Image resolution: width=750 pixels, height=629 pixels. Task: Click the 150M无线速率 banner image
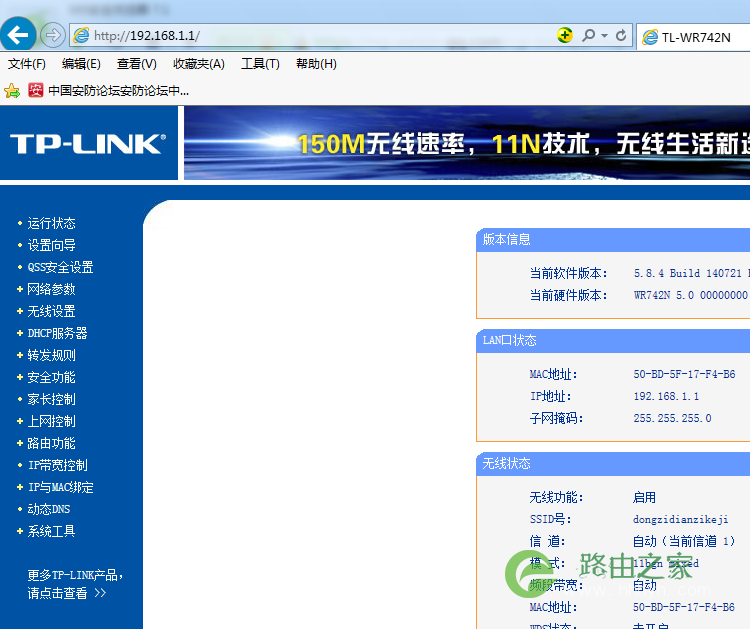(467, 143)
